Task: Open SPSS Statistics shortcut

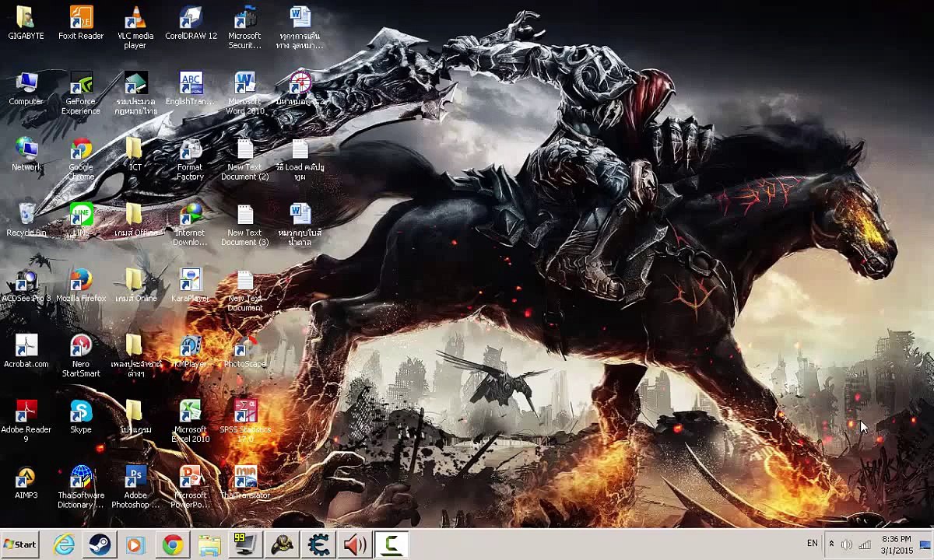Action: pyautogui.click(x=245, y=421)
